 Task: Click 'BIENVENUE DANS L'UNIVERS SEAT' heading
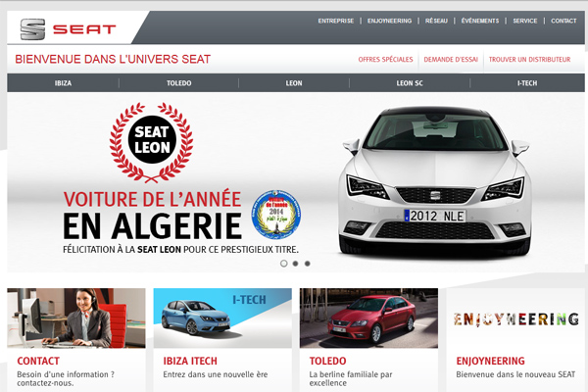click(113, 59)
